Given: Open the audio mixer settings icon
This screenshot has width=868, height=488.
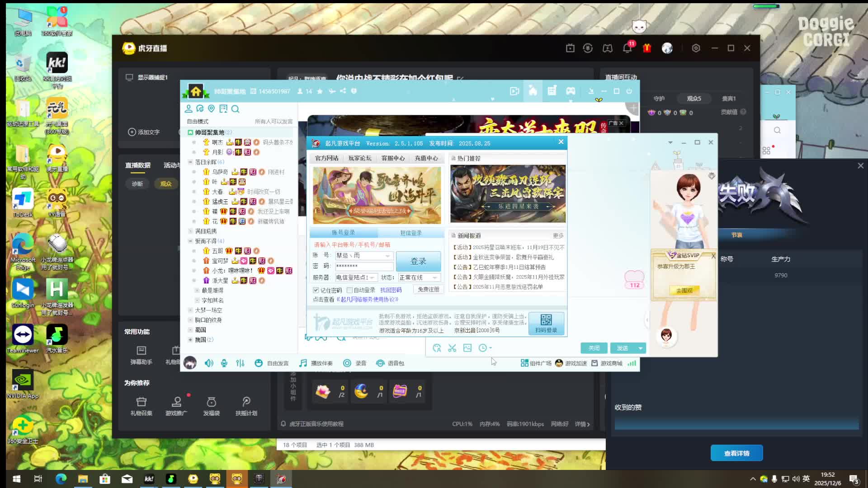Looking at the screenshot, I should click(240, 363).
